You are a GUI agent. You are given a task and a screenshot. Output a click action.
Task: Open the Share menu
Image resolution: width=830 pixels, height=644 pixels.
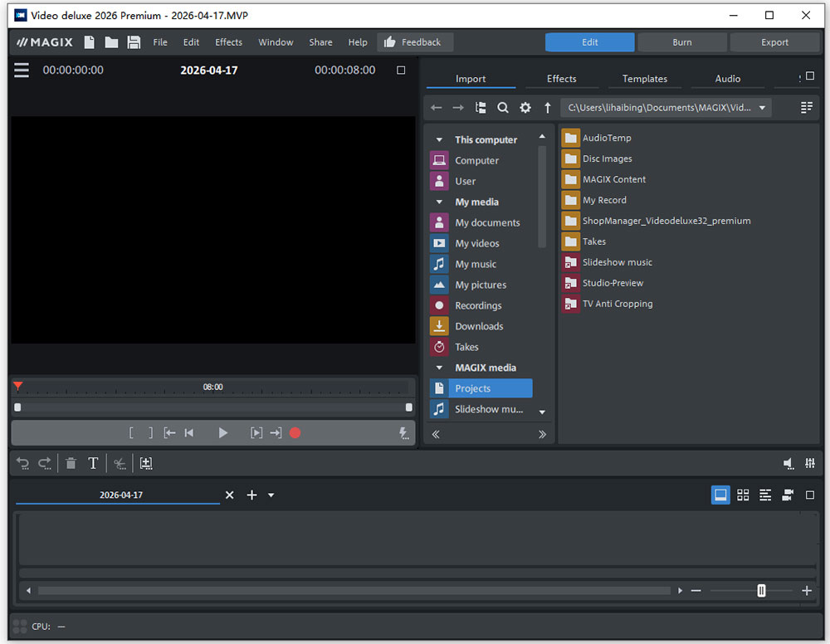(x=320, y=41)
